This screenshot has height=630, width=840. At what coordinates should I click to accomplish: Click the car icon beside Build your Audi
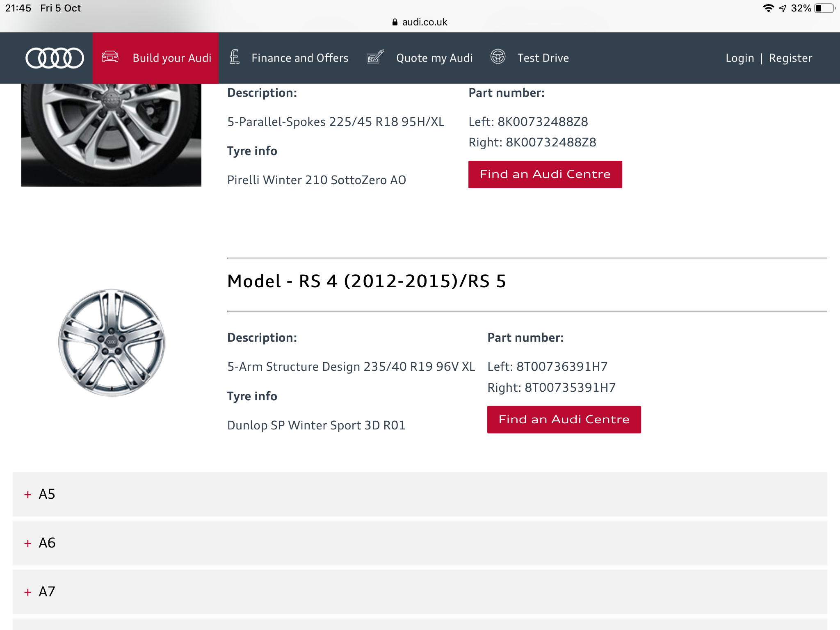[110, 57]
